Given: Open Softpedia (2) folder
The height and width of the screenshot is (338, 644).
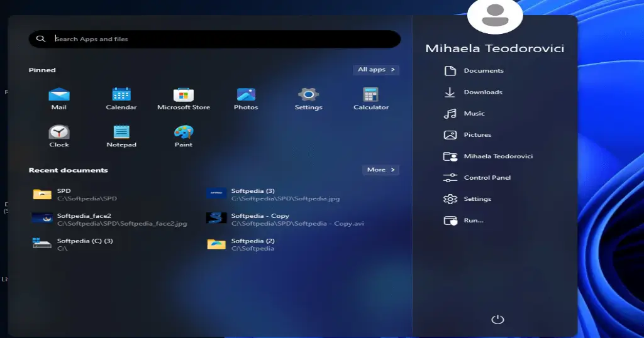Looking at the screenshot, I should coord(241,244).
